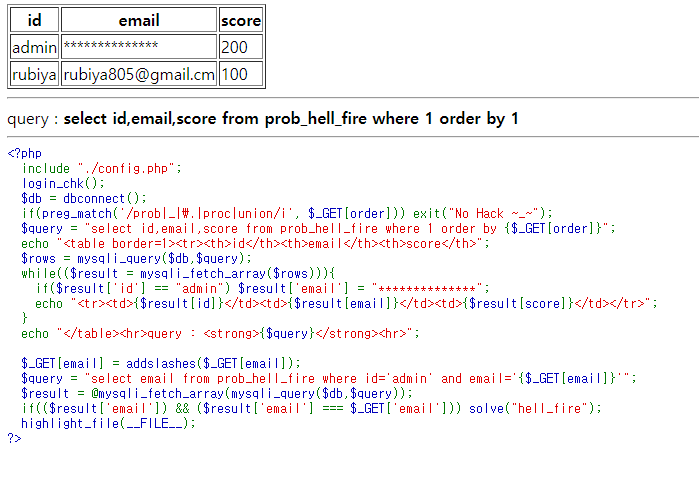
Task: Click the 'highlight_file(__FILE__);' line
Action: tap(108, 423)
